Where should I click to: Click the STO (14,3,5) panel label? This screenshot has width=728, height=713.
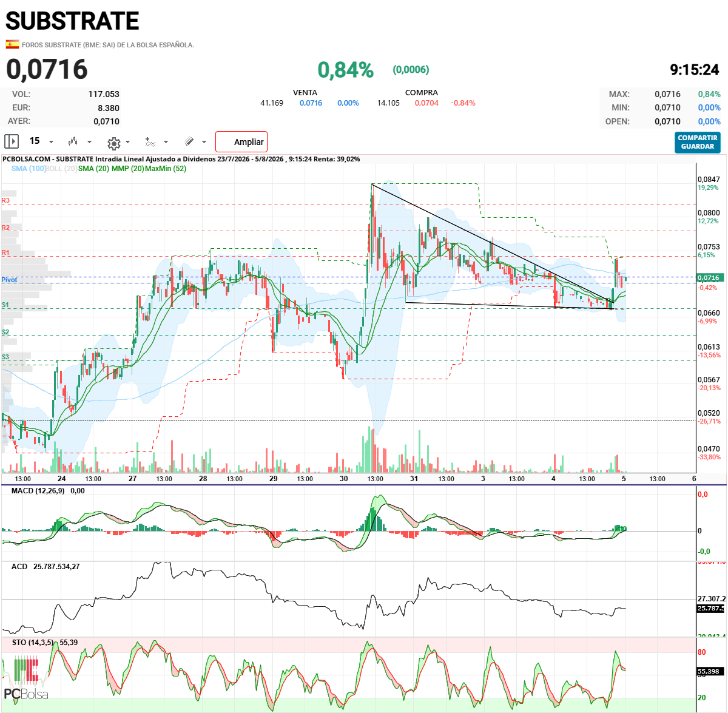(x=33, y=642)
